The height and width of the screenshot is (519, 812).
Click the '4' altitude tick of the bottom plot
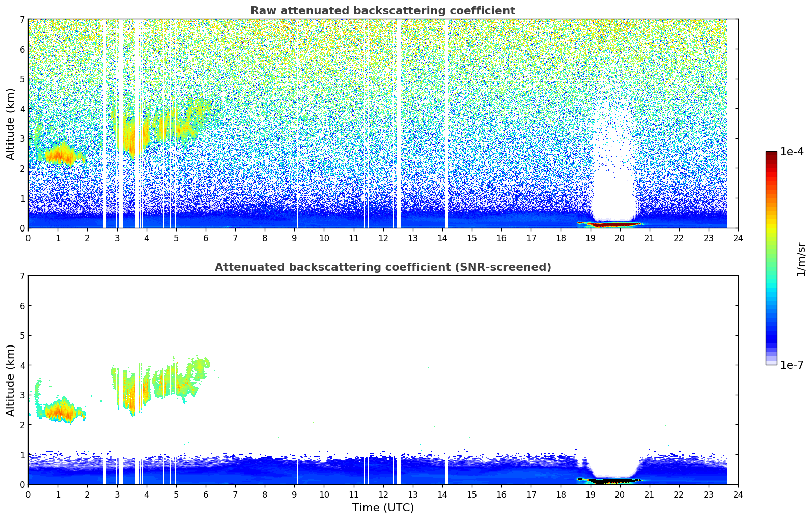coord(22,365)
